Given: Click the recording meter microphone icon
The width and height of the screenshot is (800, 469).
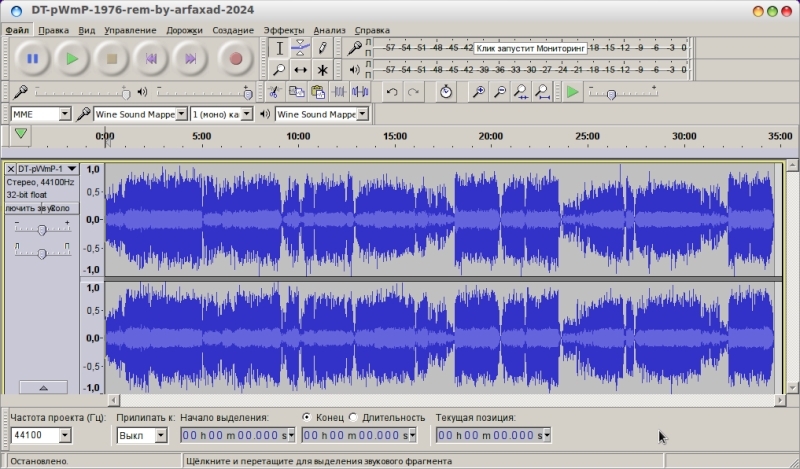Looking at the screenshot, I should pos(354,48).
